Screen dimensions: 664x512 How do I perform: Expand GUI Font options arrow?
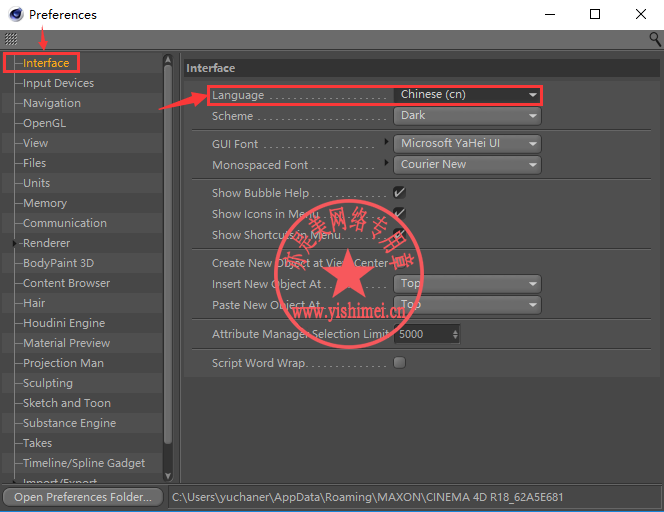point(386,141)
